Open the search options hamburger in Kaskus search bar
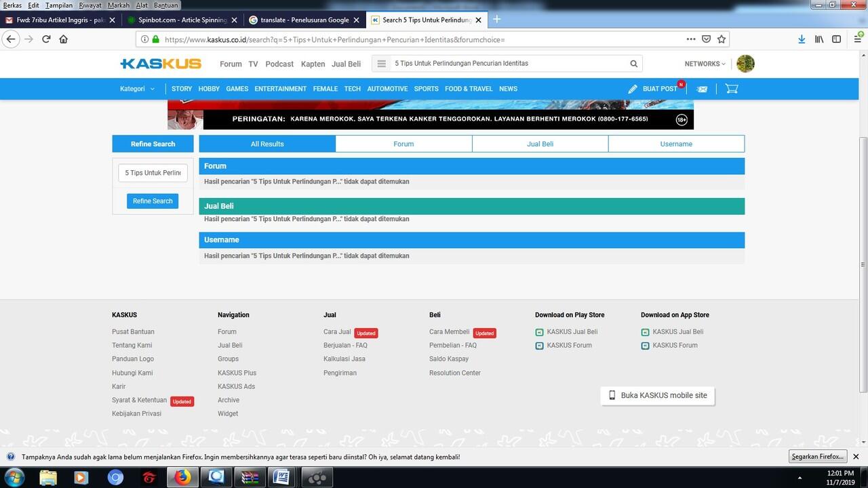The height and width of the screenshot is (488, 868). [x=381, y=64]
